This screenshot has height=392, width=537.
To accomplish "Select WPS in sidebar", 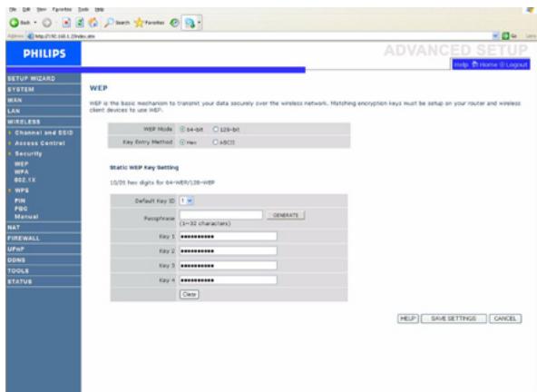I will click(22, 191).
